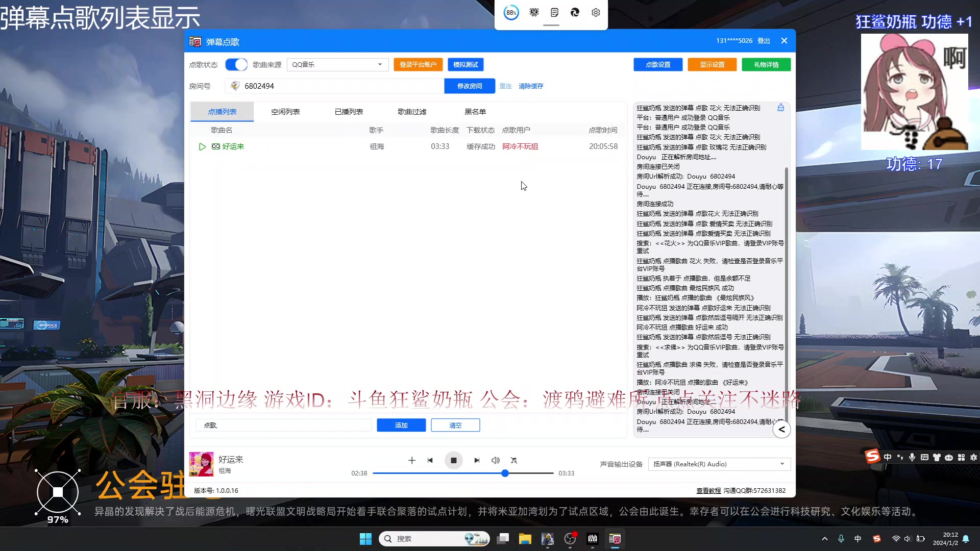Open the 弹幕点歌 app taskbar icon
Image resolution: width=980 pixels, height=551 pixels.
(615, 539)
